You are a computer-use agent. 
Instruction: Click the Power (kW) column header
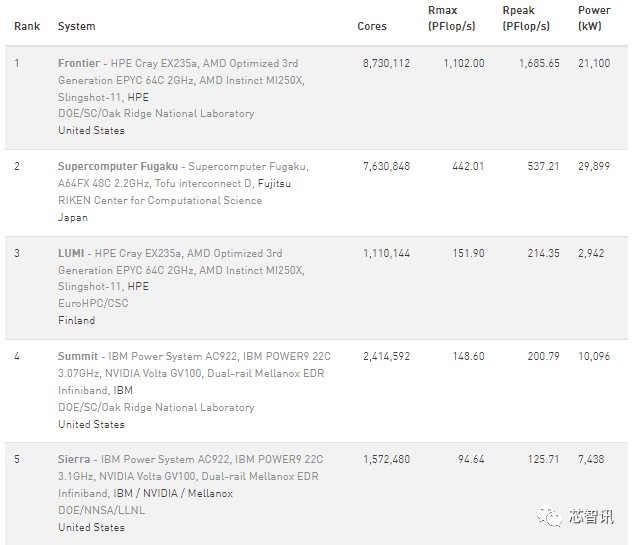[x=593, y=18]
